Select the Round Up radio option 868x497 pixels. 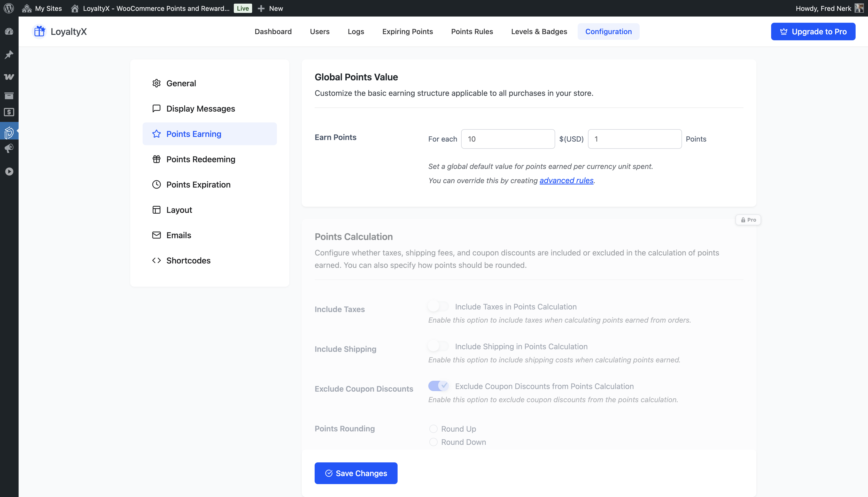coord(433,429)
